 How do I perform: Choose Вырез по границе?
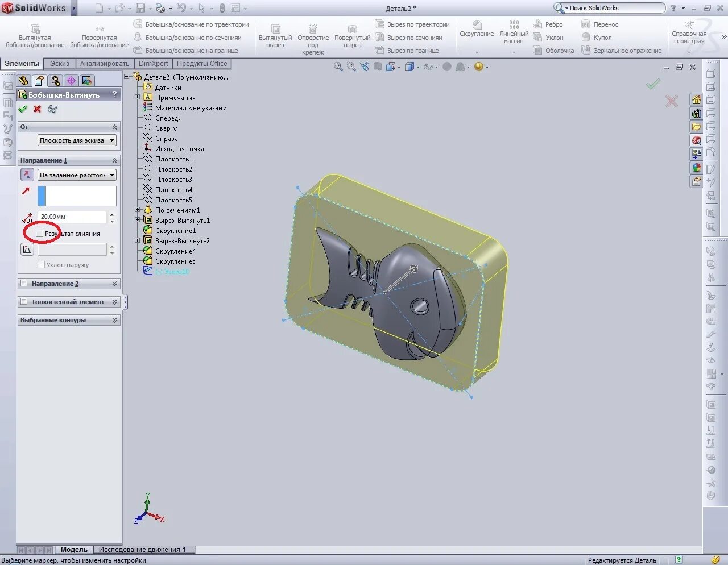(407, 51)
